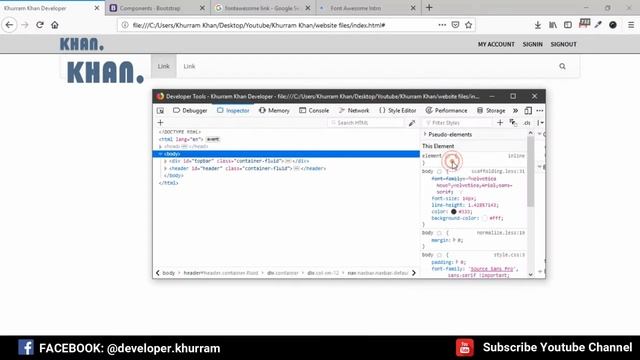Open the Debugger panel

point(190,111)
